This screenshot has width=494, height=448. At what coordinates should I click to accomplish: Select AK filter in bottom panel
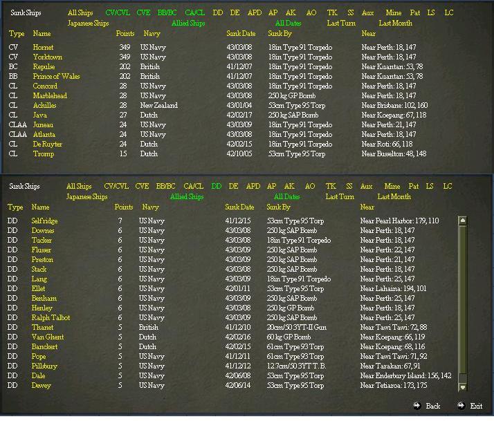pyautogui.click(x=289, y=187)
